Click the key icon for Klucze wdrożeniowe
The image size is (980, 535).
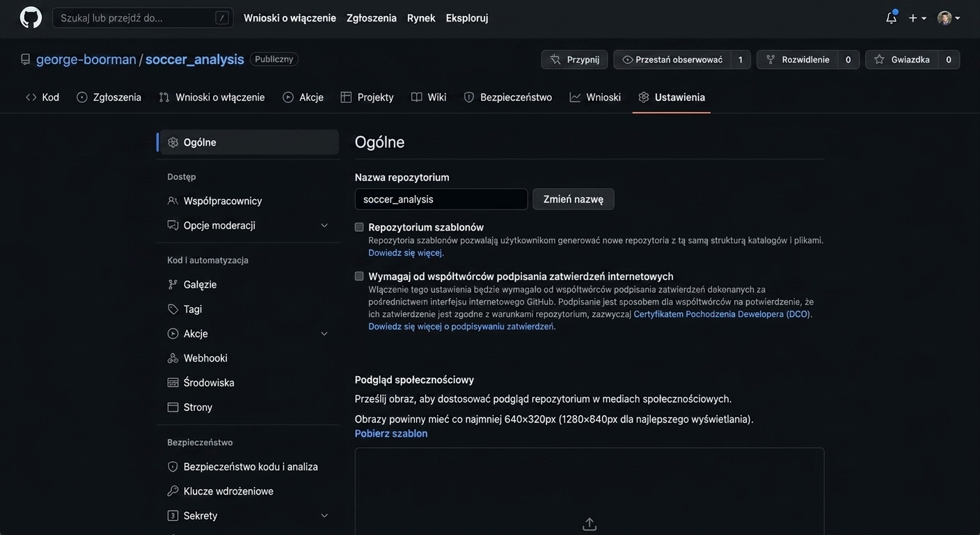(173, 491)
